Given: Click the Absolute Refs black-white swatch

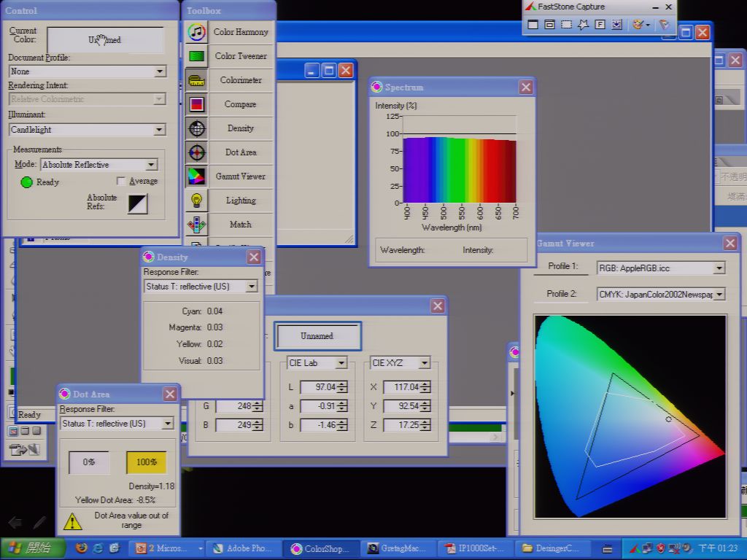Looking at the screenshot, I should point(138,204).
